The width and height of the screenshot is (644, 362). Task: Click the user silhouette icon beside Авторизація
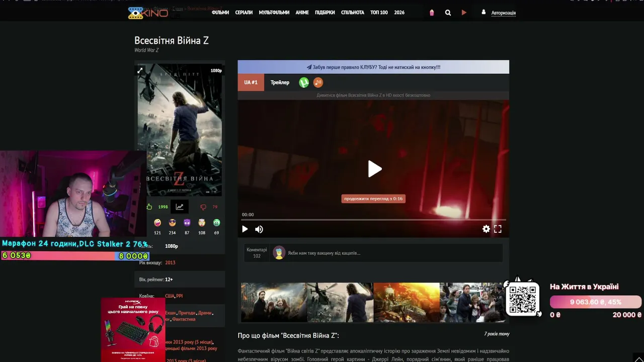click(x=484, y=12)
